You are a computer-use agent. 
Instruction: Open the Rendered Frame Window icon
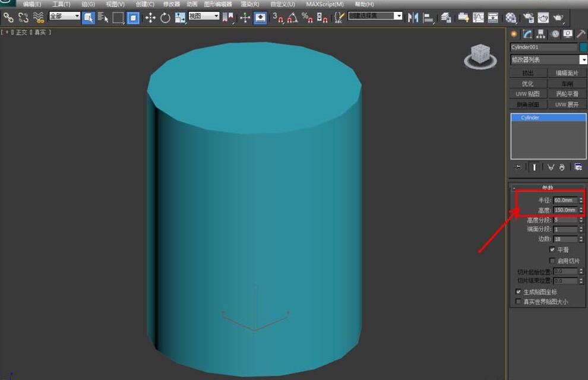click(543, 18)
